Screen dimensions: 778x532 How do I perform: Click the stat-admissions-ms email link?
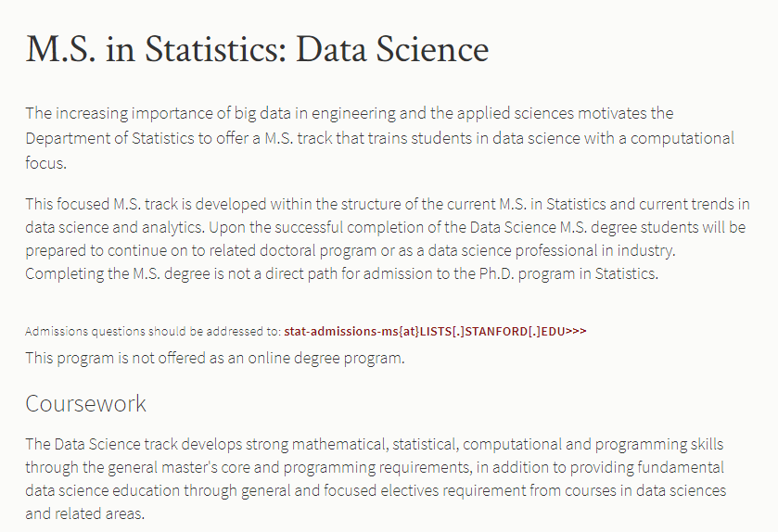click(x=435, y=331)
